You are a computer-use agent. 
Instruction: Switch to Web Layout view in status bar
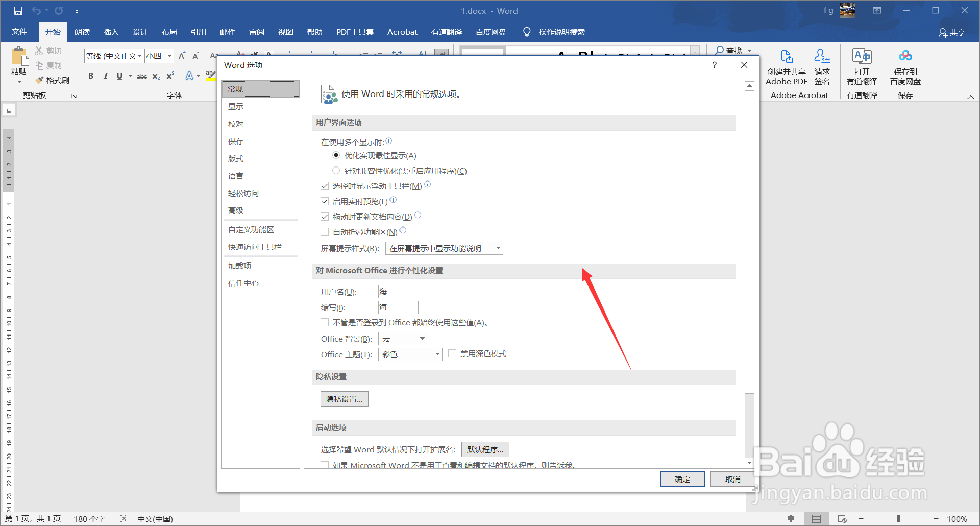click(842, 519)
